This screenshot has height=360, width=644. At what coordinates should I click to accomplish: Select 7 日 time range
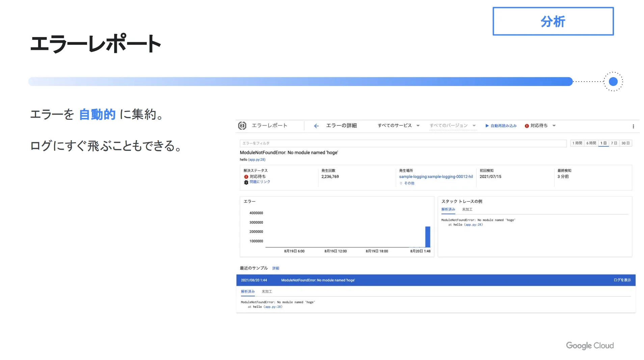click(x=614, y=143)
